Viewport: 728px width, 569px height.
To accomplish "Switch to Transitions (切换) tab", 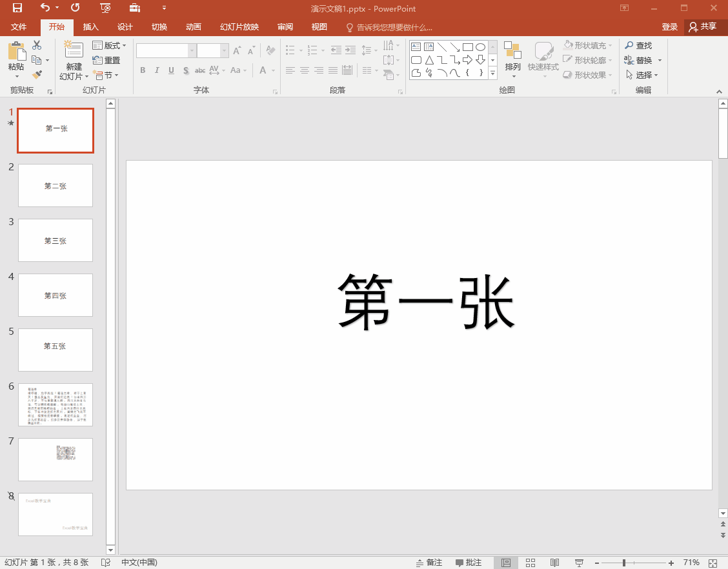I will (x=159, y=27).
